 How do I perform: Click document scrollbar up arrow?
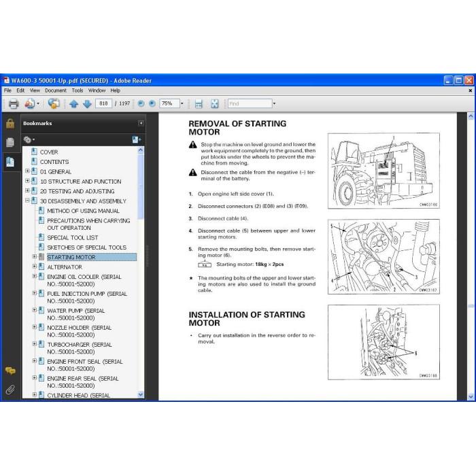pyautogui.click(x=471, y=116)
